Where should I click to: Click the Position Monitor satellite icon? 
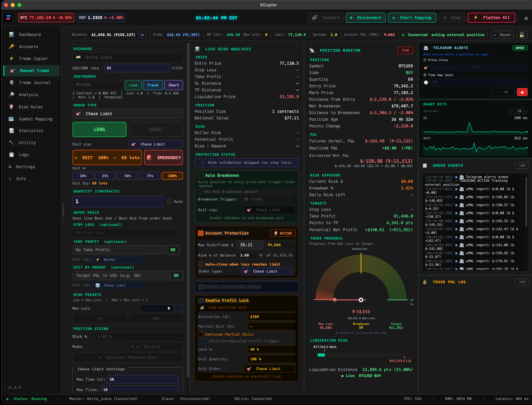(x=312, y=50)
